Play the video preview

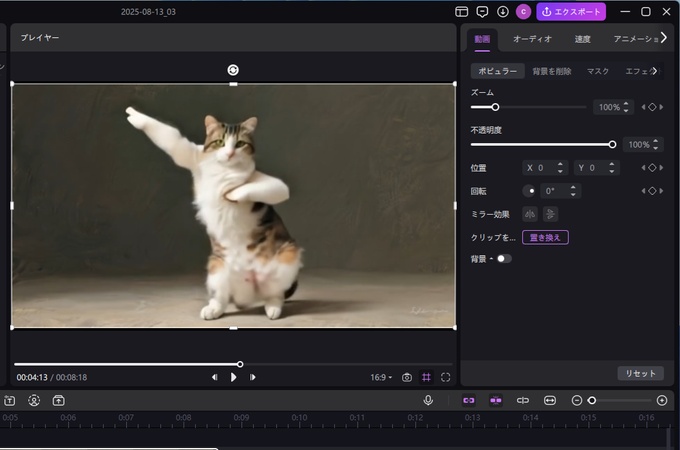[x=233, y=377]
